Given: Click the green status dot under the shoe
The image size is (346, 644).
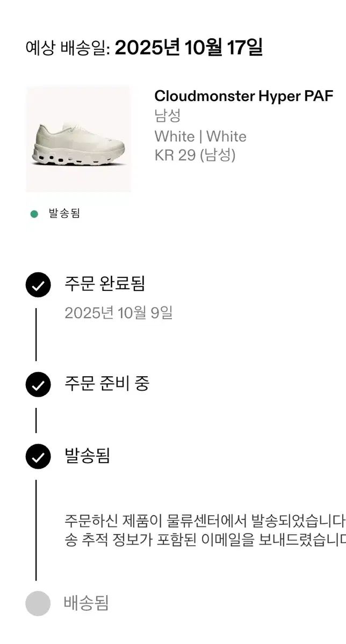Looking at the screenshot, I should tap(34, 214).
